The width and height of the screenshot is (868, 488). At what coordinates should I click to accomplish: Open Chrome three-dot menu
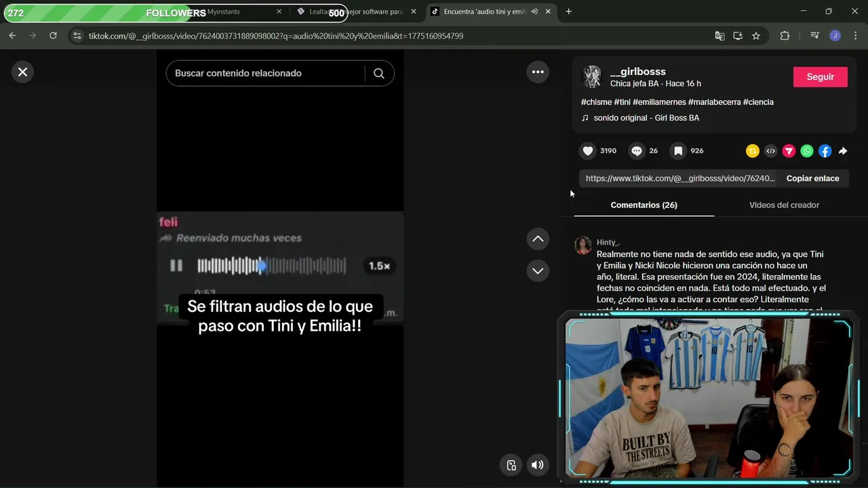856,36
